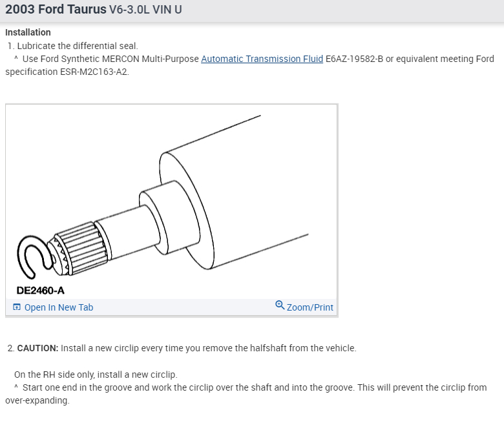The image size is (504, 421).
Task: Click the Zoom/Print magnifier icon
Action: [280, 305]
